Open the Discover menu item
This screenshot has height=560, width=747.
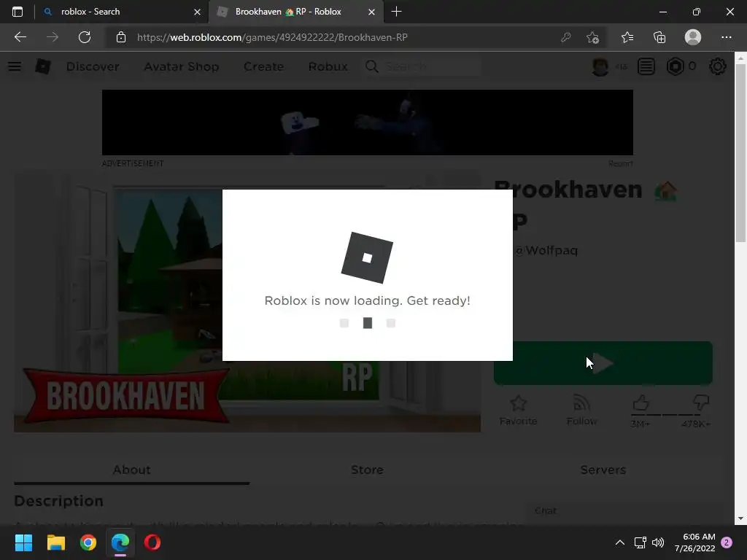[x=93, y=66]
